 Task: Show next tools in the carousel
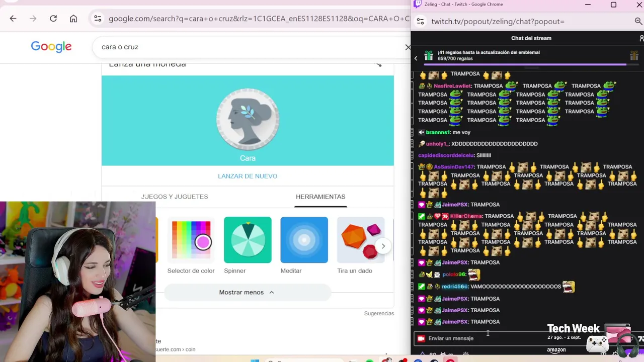[383, 246]
